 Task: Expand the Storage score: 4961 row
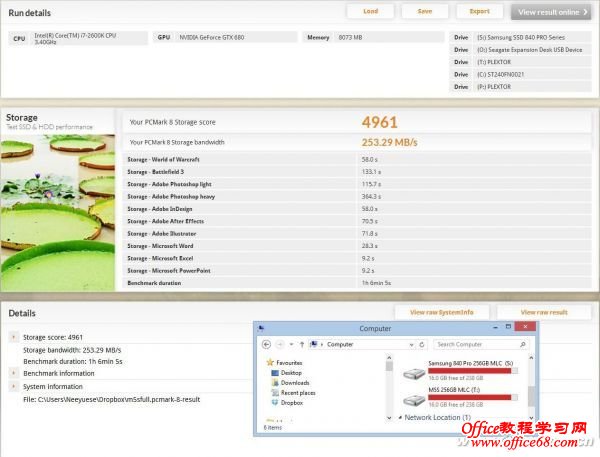(x=14, y=337)
